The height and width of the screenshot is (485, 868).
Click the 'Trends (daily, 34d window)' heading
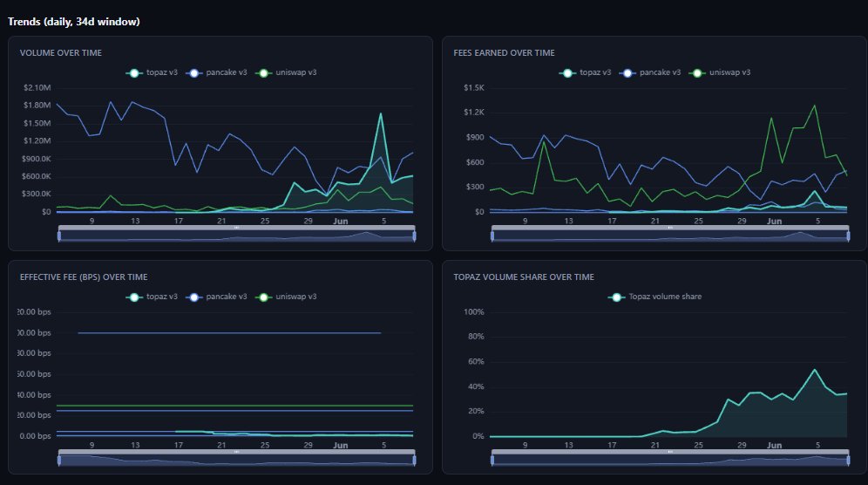(x=73, y=22)
